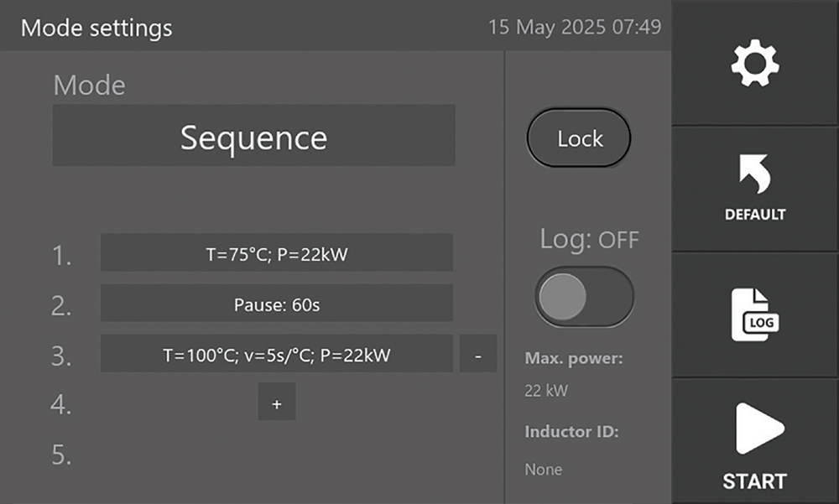This screenshot has height=504, width=839.
Task: Open the log file icon
Action: (754, 315)
